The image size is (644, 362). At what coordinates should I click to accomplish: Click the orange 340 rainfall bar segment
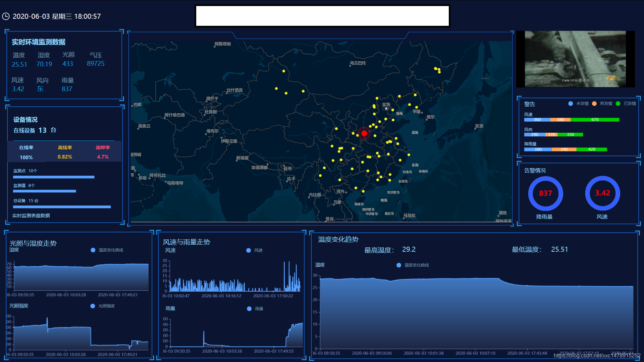(x=564, y=149)
